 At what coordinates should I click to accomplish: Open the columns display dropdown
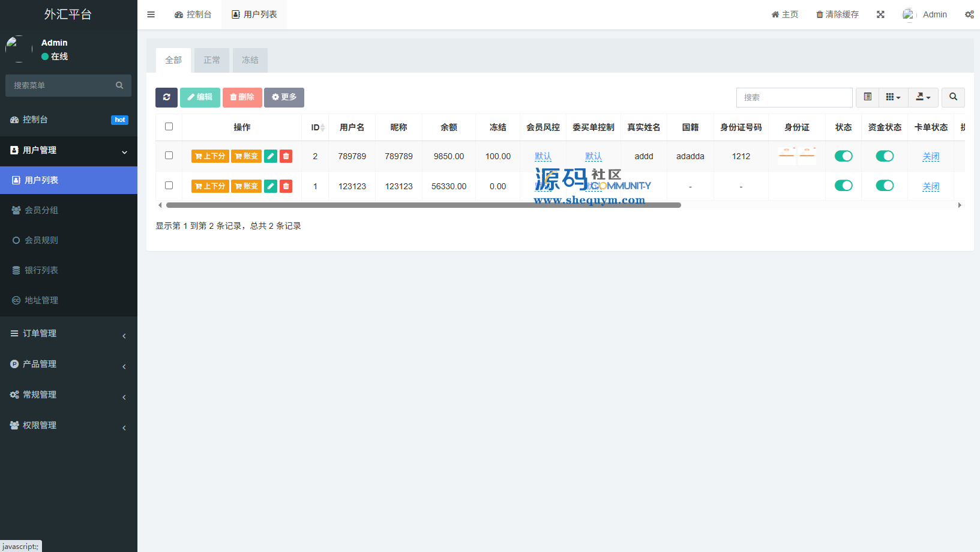893,97
